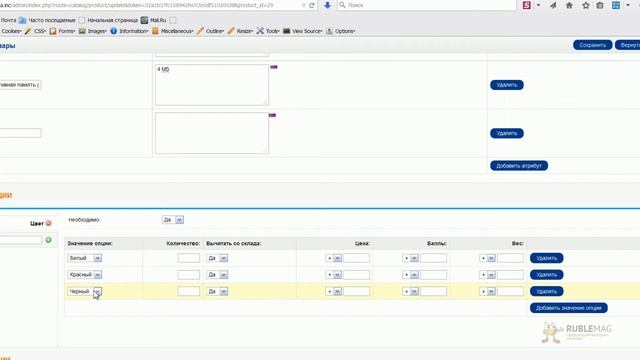This screenshot has height=360, width=640.
Task: Click Добавить атрибут button
Action: click(x=519, y=166)
